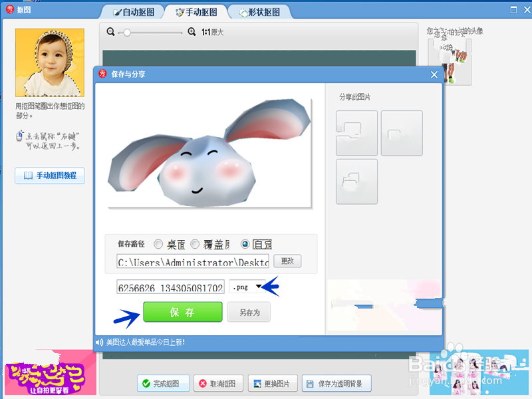Click the file name input field
This screenshot has height=399, width=532.
pos(170,287)
